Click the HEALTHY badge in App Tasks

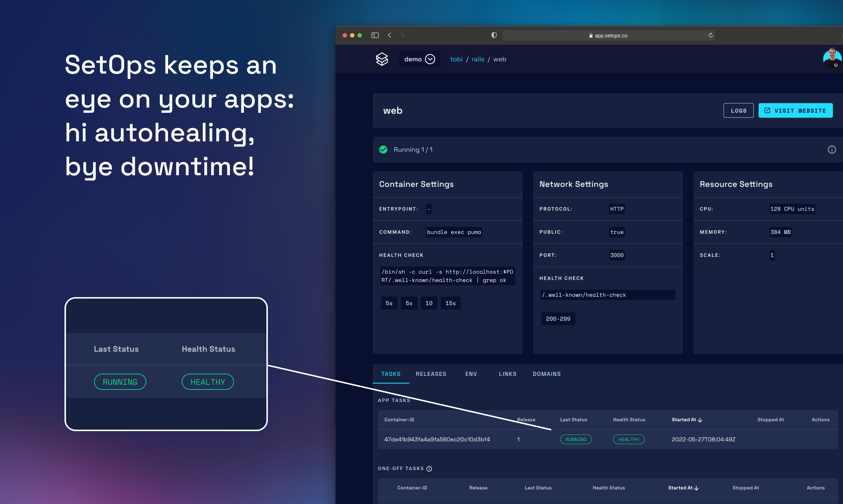click(x=629, y=439)
